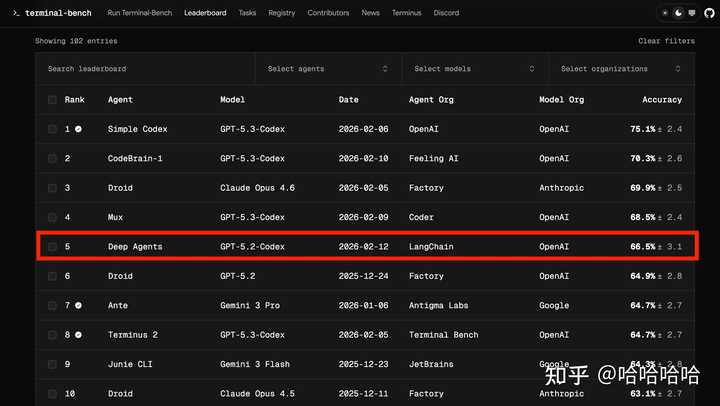Check the rank 10 Droid row checkbox
Viewport: 720px width, 406px height.
[x=52, y=394]
